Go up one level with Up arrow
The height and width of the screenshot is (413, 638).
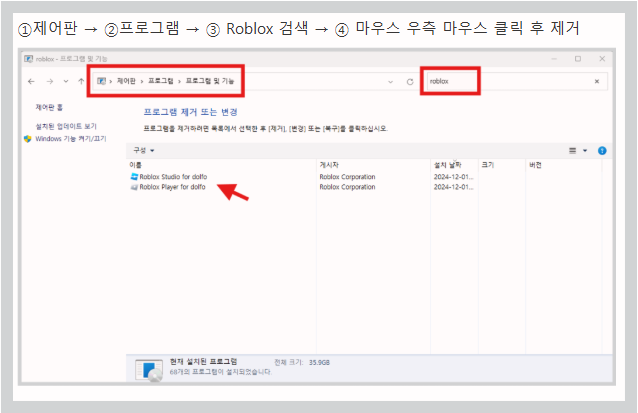(81, 81)
